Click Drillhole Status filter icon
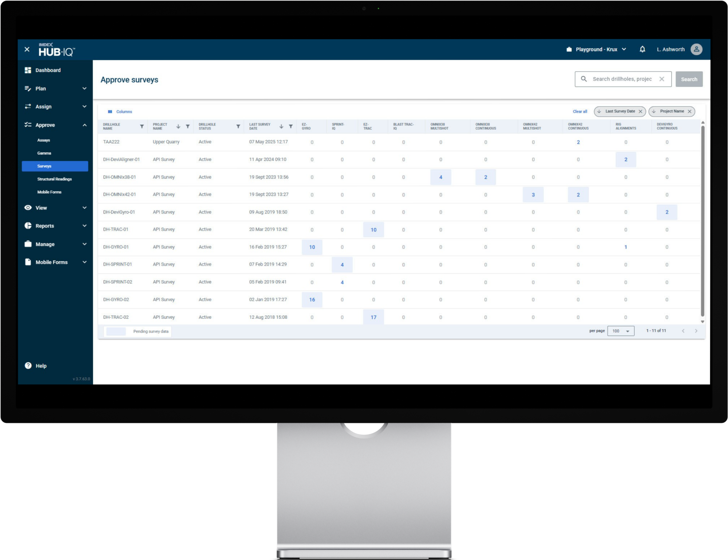728x560 pixels. point(238,126)
